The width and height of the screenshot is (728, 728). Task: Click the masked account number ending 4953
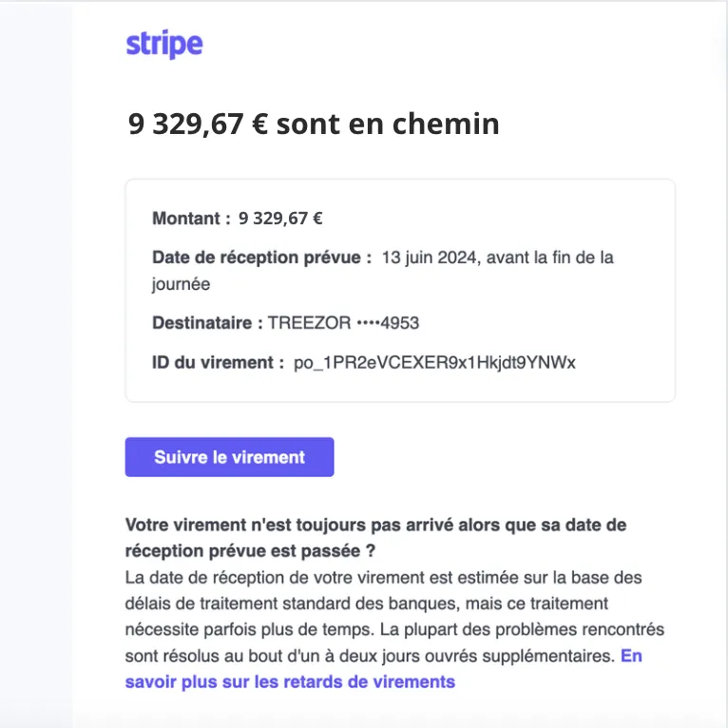[x=388, y=323]
